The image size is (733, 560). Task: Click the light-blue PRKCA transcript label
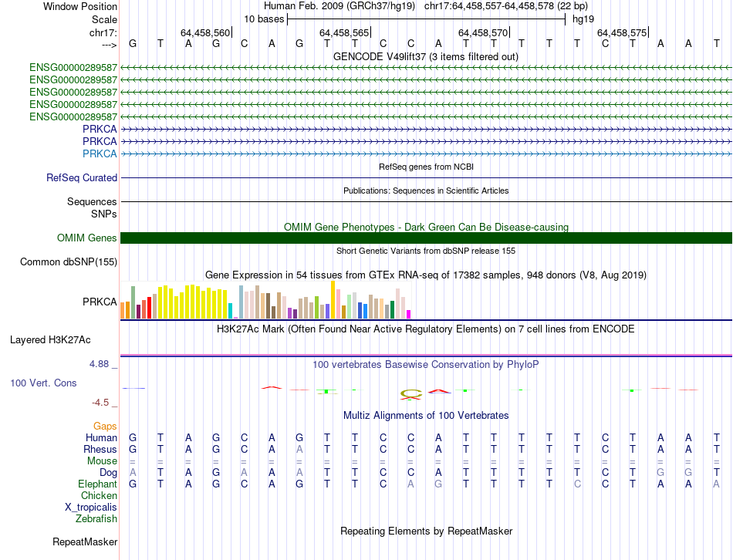(100, 153)
